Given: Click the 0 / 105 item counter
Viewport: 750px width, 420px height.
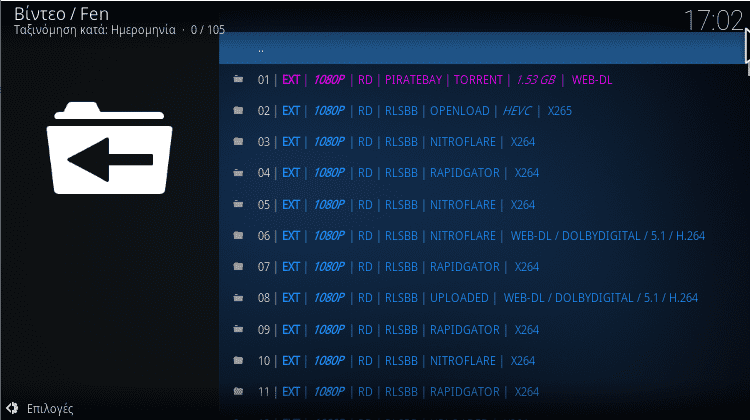Looking at the screenshot, I should [208, 30].
